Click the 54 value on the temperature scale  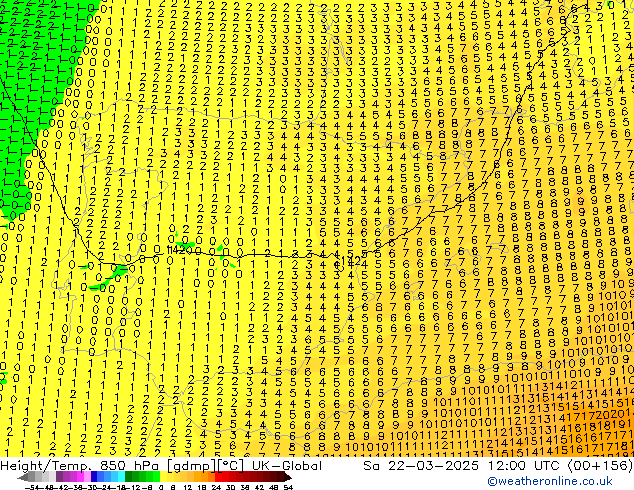[288, 487]
